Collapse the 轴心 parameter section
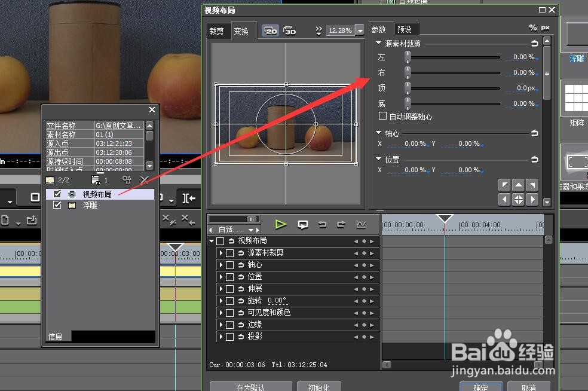 379,133
